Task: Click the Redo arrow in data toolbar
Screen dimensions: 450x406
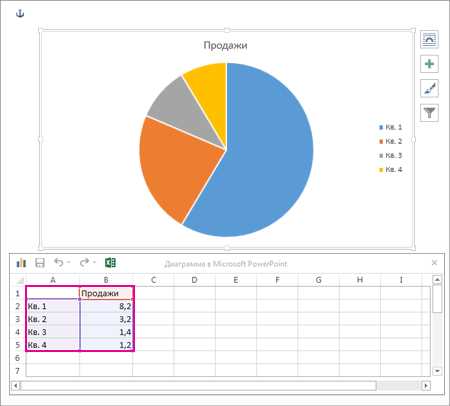Action: [x=84, y=263]
